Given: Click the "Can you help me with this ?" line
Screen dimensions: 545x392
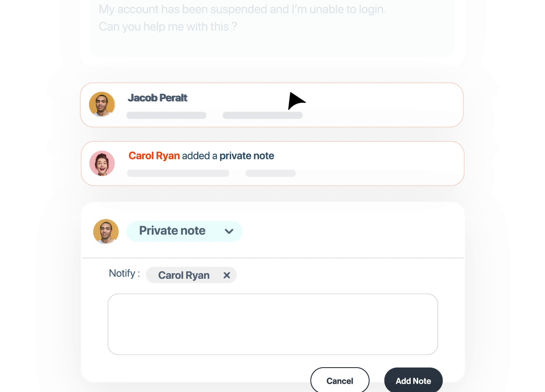Looking at the screenshot, I should tap(168, 27).
